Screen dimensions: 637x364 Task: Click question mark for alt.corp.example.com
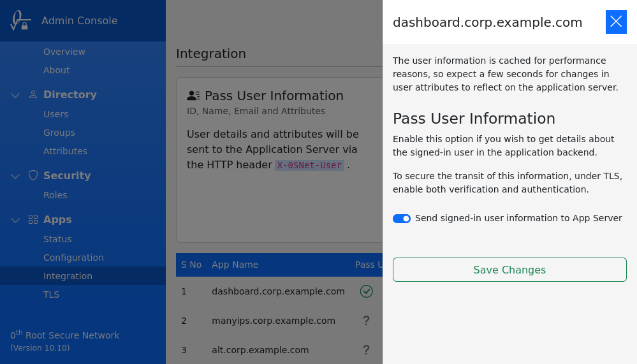[366, 350]
